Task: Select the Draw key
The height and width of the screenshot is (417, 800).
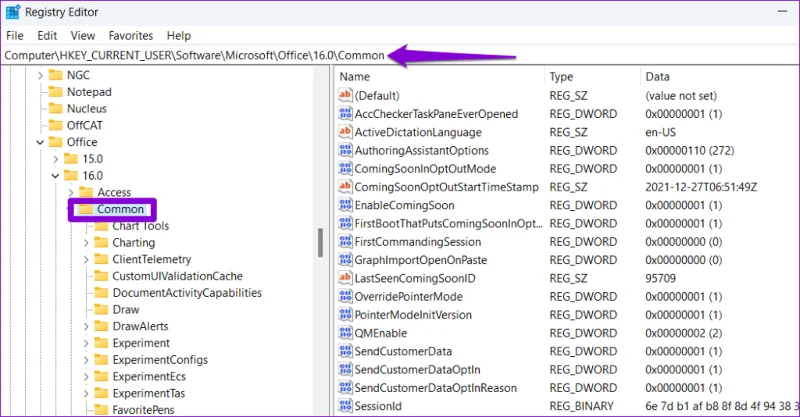Action: click(x=126, y=310)
